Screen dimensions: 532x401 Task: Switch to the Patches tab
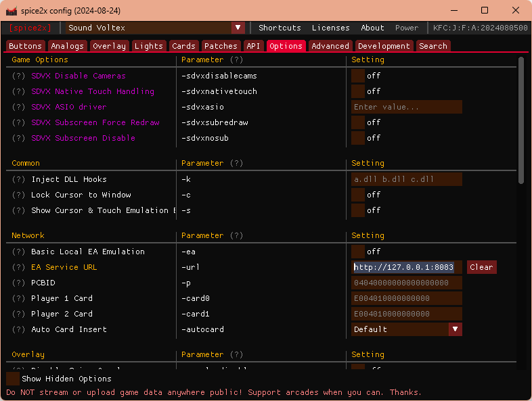pos(221,46)
